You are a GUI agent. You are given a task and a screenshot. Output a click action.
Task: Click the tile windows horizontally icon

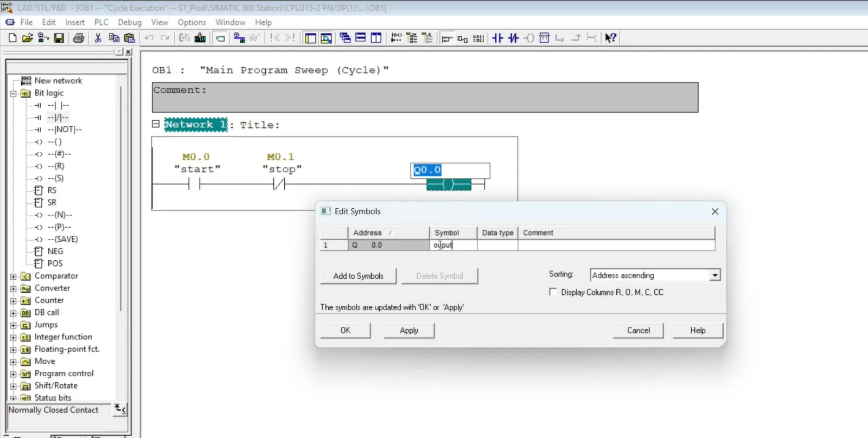tap(360, 38)
